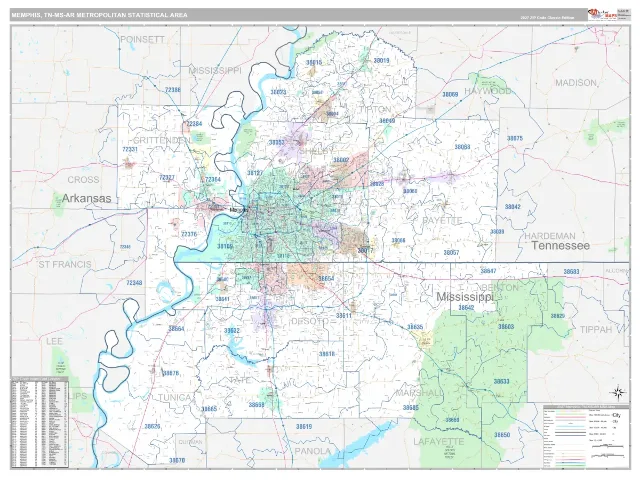Viewport: 640px width, 480px height.
Task: Click the ST FRANCIS county label
Action: click(x=65, y=264)
